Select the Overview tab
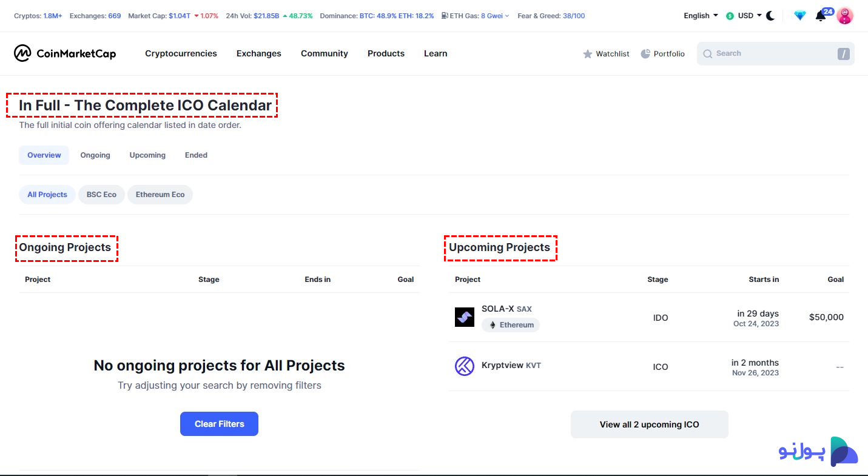This screenshot has width=868, height=476. (x=44, y=155)
